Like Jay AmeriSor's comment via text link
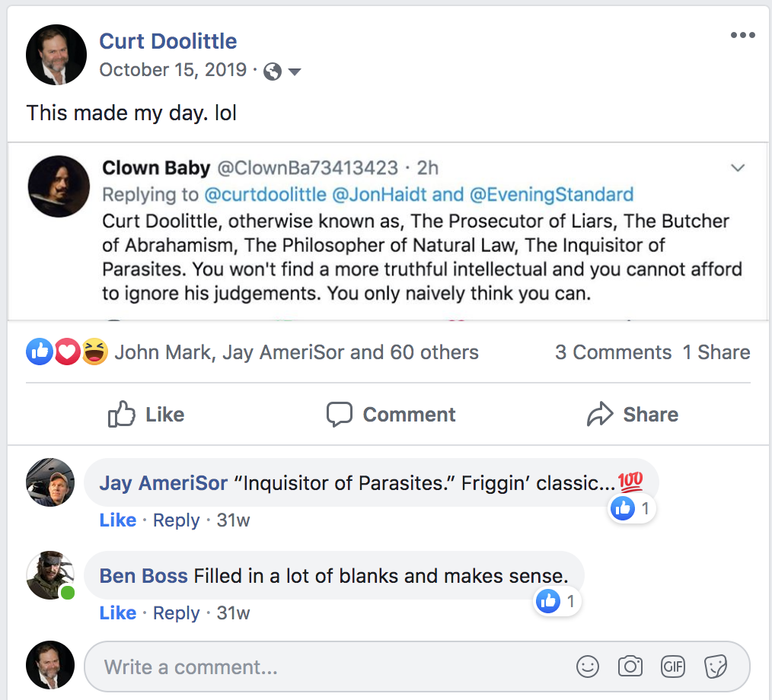This screenshot has height=700, width=772. tap(118, 520)
